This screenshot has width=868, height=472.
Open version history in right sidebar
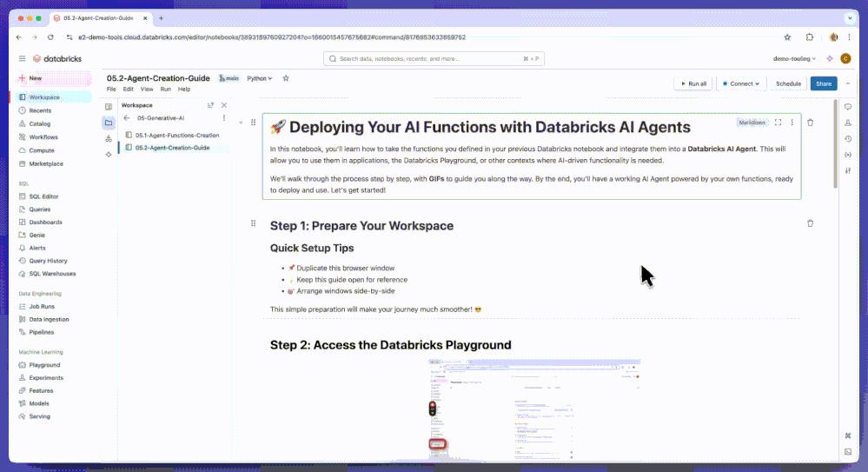[847, 139]
